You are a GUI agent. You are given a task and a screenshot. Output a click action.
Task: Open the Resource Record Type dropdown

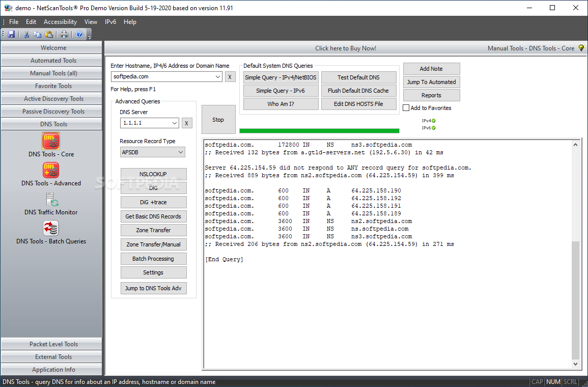click(x=181, y=152)
